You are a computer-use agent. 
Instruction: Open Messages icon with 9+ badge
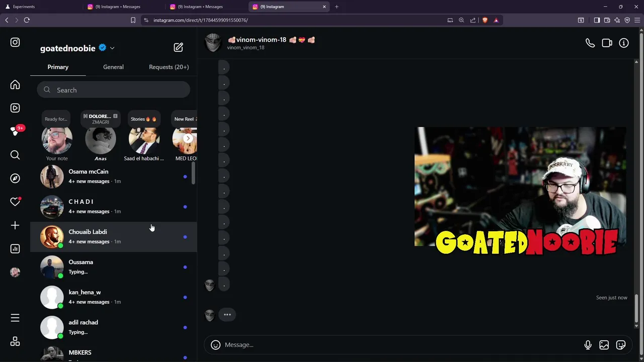coord(15,131)
